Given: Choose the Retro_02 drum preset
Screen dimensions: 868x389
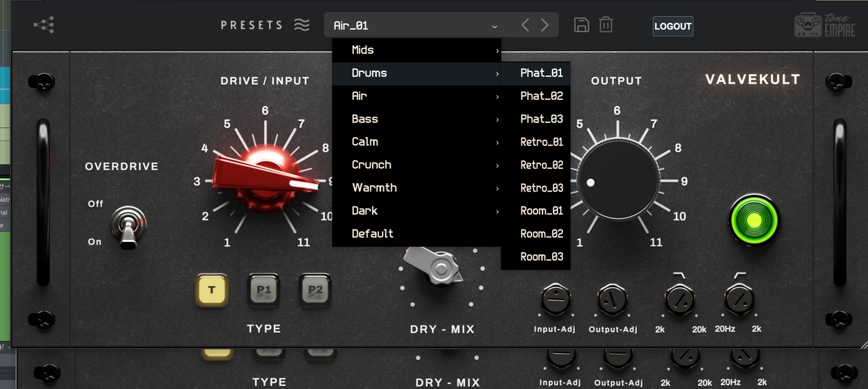Looking at the screenshot, I should pos(541,165).
